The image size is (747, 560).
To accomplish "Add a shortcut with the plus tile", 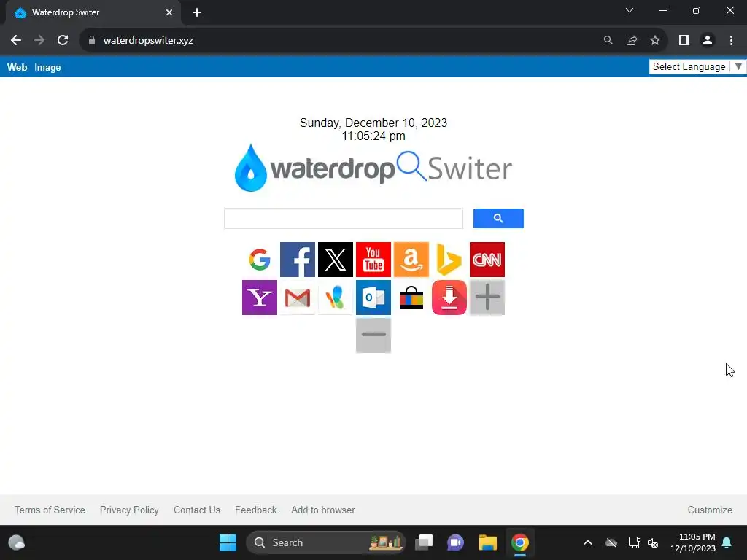I will [487, 297].
